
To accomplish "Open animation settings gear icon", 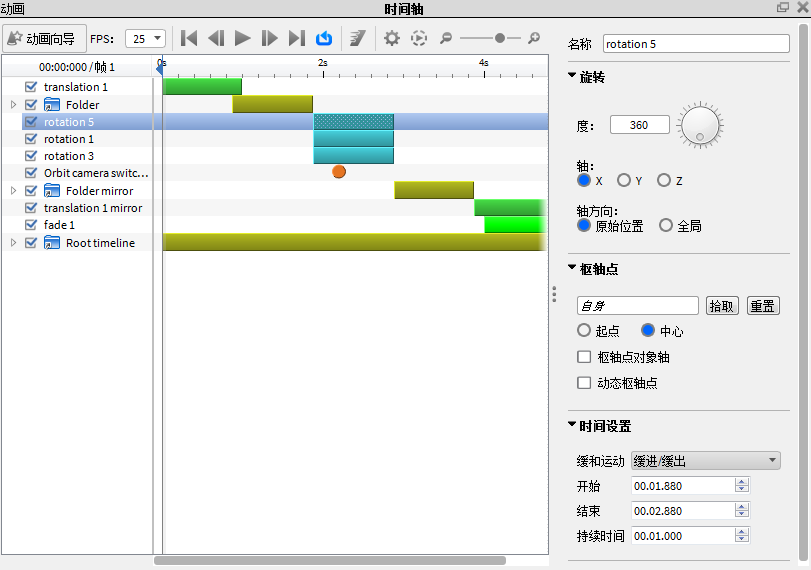I will 392,38.
